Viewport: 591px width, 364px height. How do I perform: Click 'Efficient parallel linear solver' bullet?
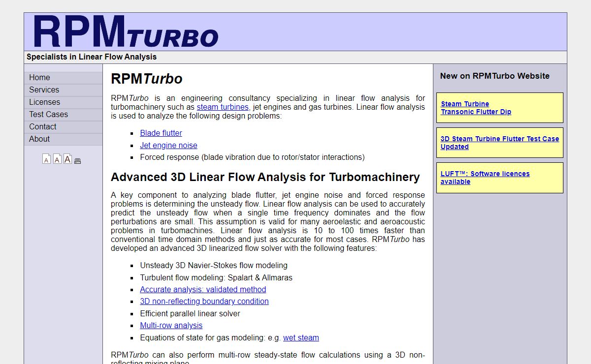(x=190, y=314)
